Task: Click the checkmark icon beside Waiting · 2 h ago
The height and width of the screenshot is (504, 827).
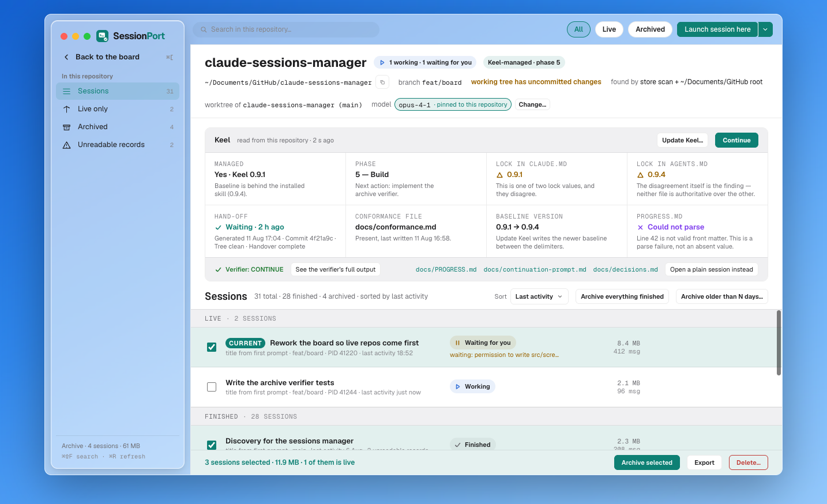Action: click(x=218, y=227)
